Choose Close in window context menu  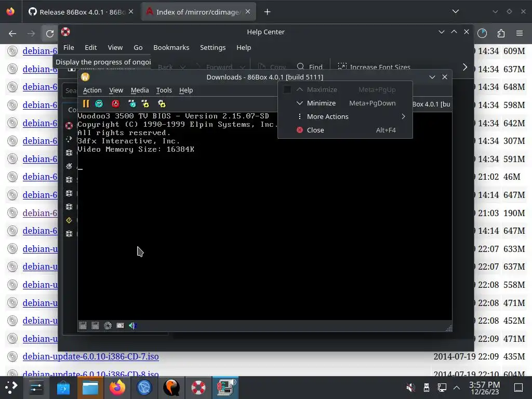tap(345, 130)
